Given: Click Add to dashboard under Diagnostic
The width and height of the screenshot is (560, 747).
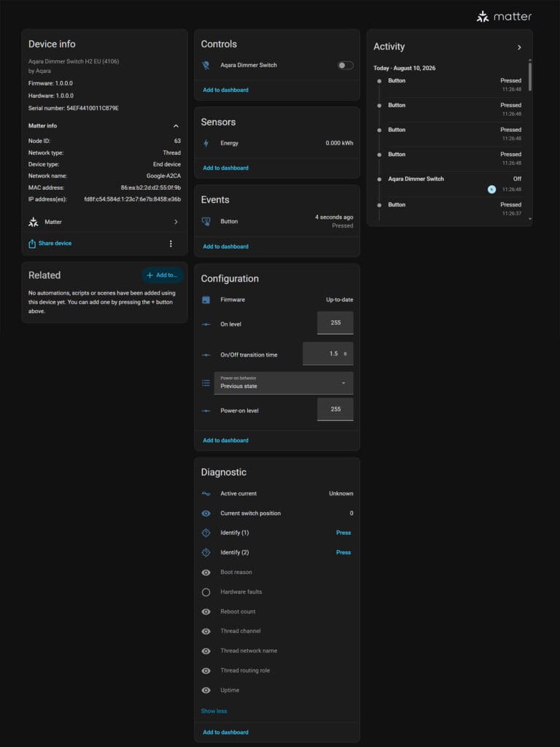Looking at the screenshot, I should [x=226, y=732].
